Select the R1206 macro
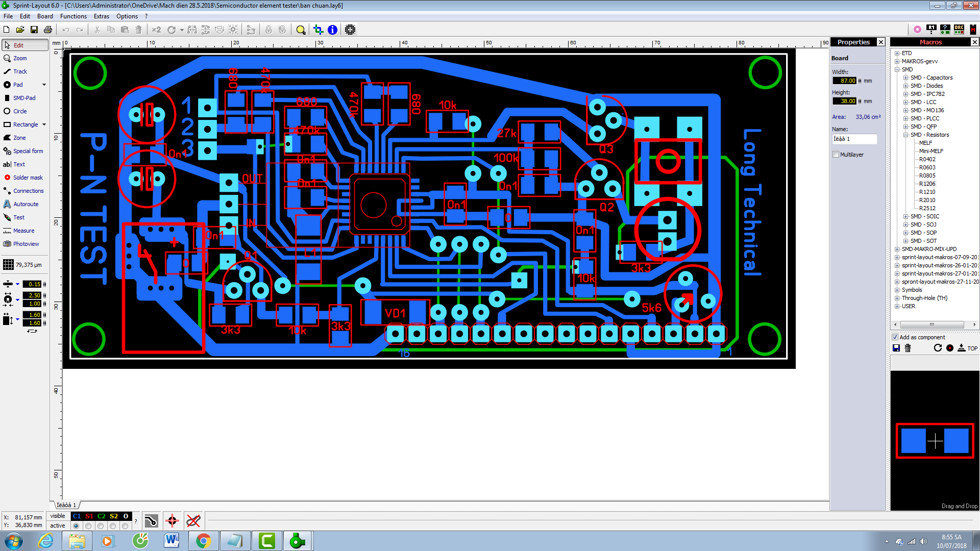This screenshot has height=551, width=980. (927, 184)
